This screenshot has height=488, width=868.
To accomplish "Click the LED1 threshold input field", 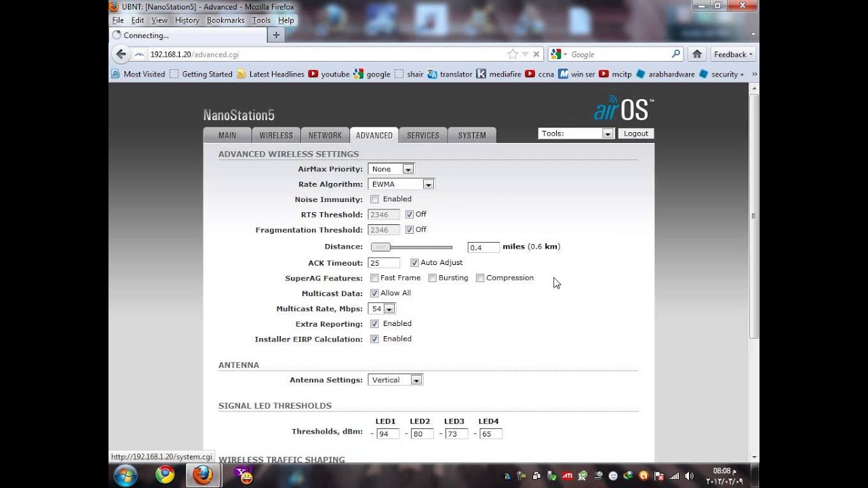I will coord(388,434).
